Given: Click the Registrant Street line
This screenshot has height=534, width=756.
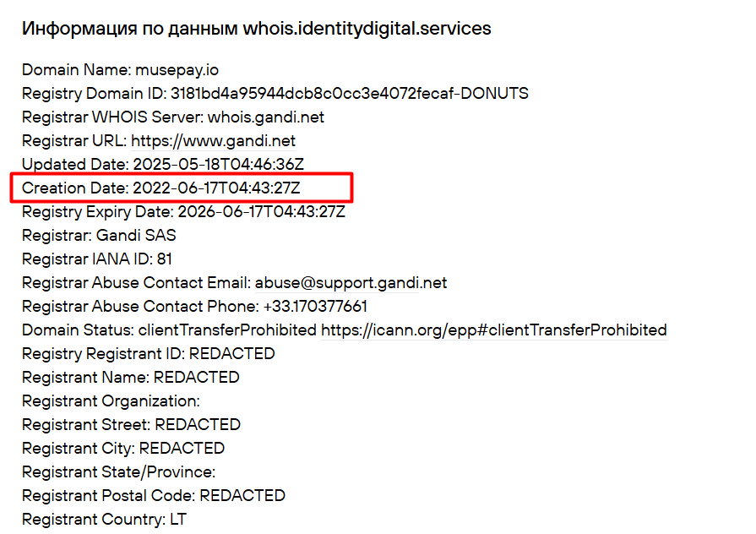Looking at the screenshot, I should [x=131, y=425].
